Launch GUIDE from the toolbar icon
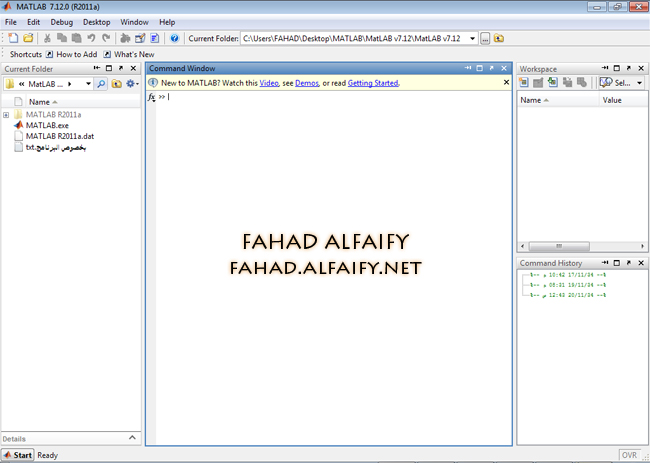 pyautogui.click(x=140, y=38)
